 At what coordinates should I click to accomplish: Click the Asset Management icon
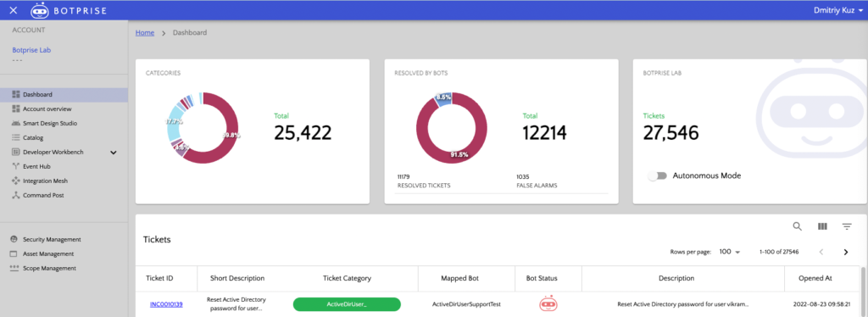(x=14, y=254)
